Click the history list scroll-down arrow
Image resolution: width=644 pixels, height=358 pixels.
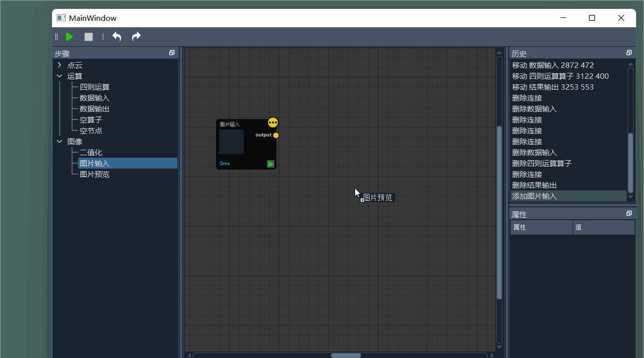pos(631,197)
